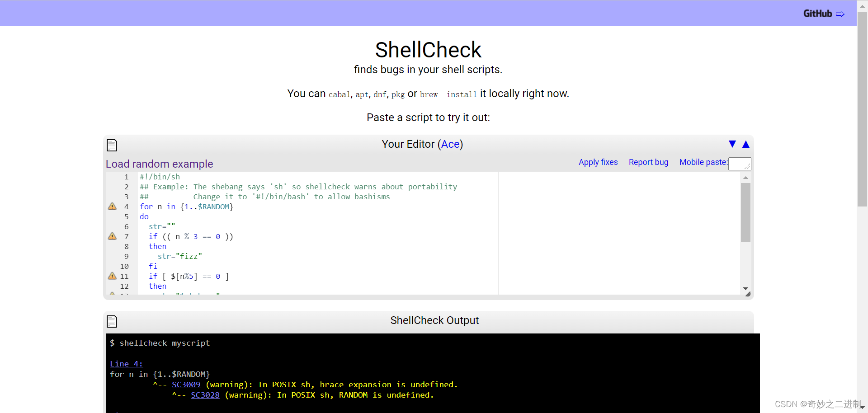Click 'str="fizz"' on line 9
The height and width of the screenshot is (413, 868).
pos(180,256)
